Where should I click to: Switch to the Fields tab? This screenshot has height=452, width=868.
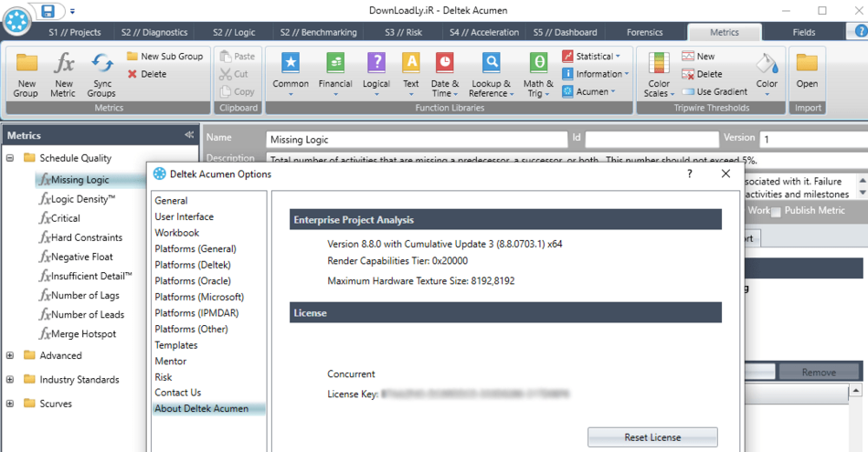[804, 32]
